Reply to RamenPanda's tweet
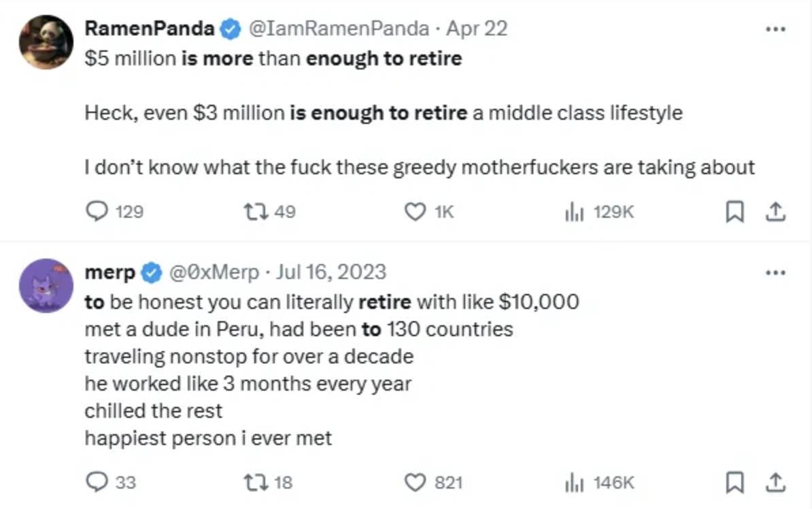The width and height of the screenshot is (812, 509). click(100, 212)
